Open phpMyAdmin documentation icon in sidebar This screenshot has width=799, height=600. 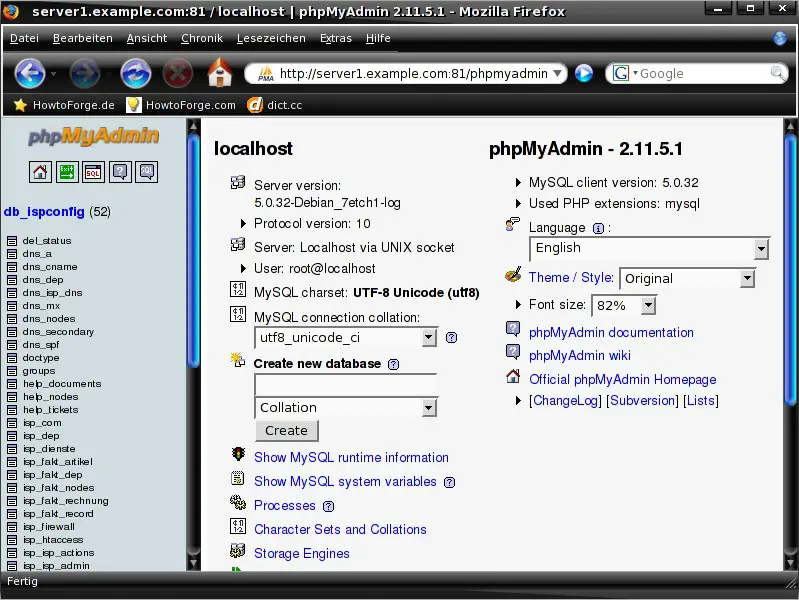coord(120,172)
